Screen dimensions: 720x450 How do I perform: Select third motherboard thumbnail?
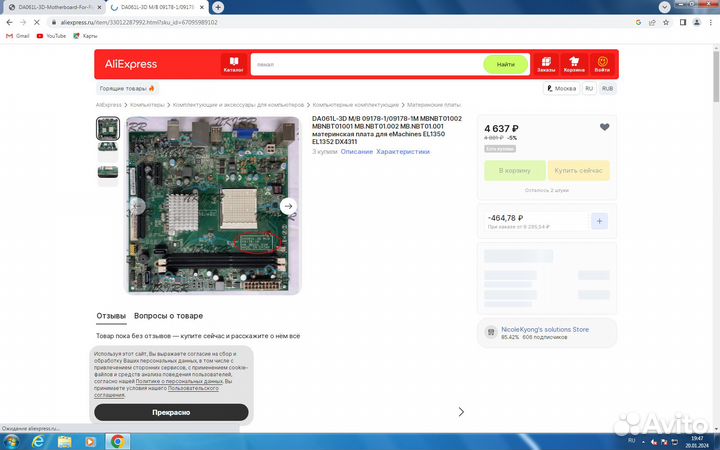tap(108, 172)
